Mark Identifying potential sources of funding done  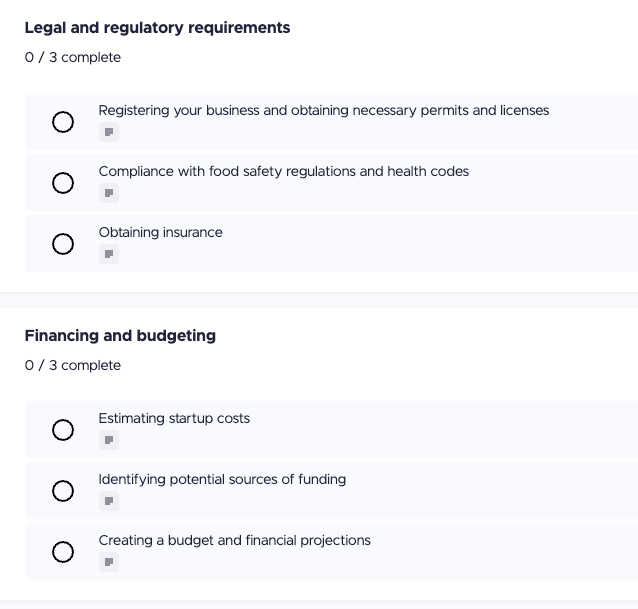(63, 491)
